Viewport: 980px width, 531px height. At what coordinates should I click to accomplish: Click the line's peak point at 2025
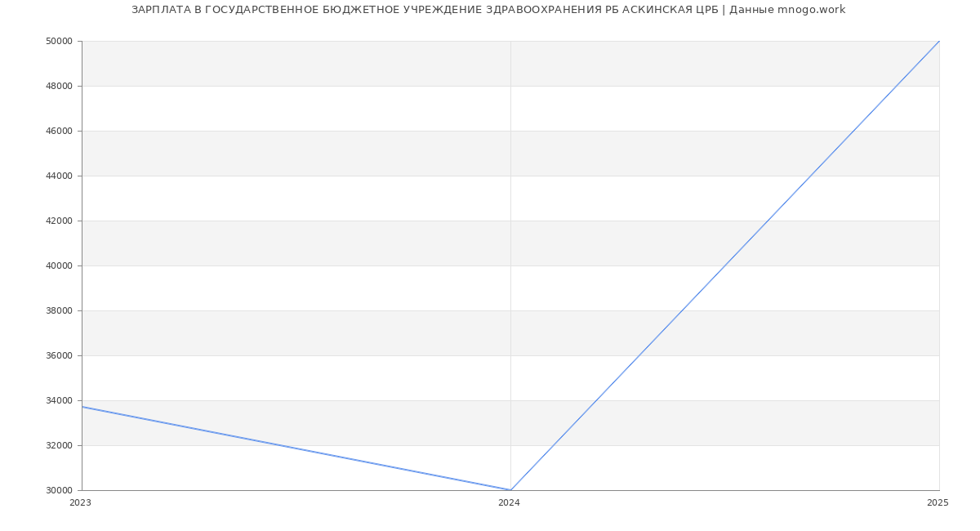pyautogui.click(x=939, y=41)
